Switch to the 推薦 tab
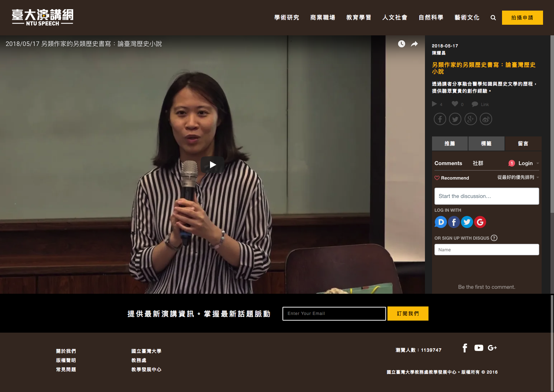 [450, 144]
